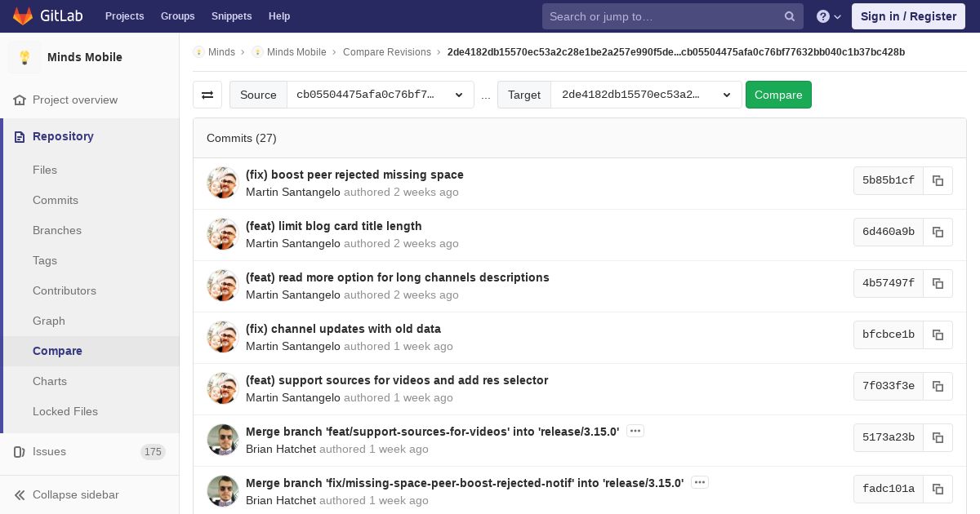Swap source and target revisions
The image size is (980, 514).
tap(207, 95)
